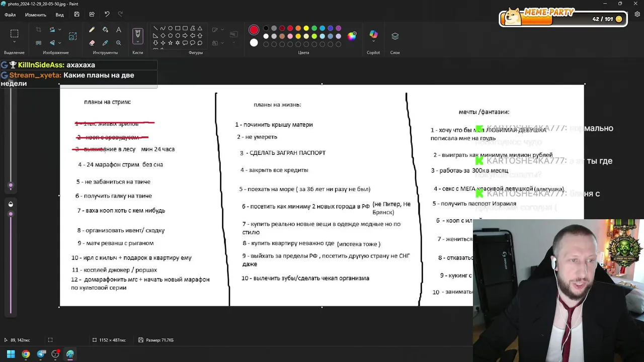This screenshot has width=644, height=362.
Task: Click status bar text "1152 × 487пкс"
Action: tap(112, 340)
